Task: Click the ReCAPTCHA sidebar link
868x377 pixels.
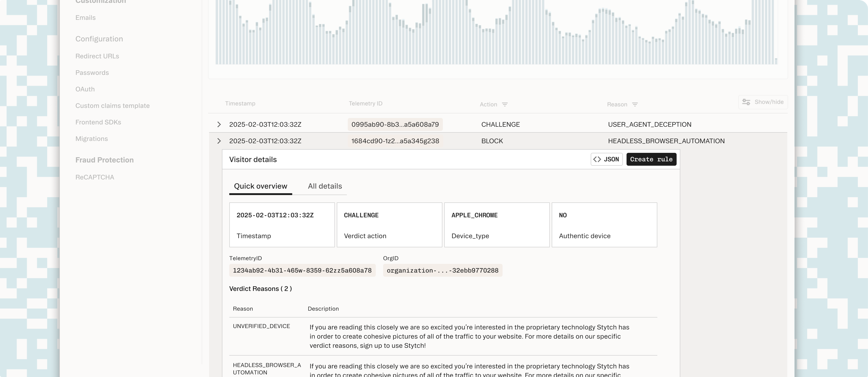Action: click(95, 177)
